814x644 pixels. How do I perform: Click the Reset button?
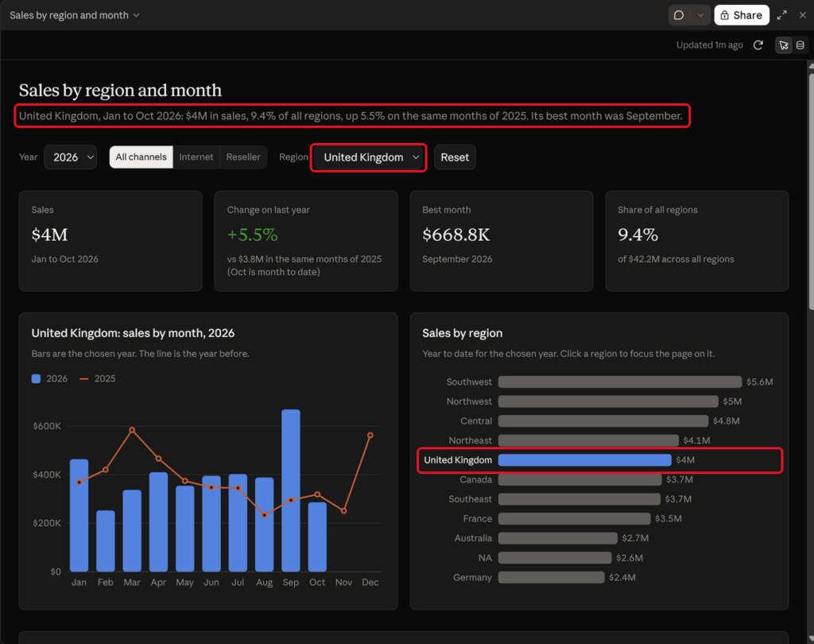pyautogui.click(x=455, y=157)
